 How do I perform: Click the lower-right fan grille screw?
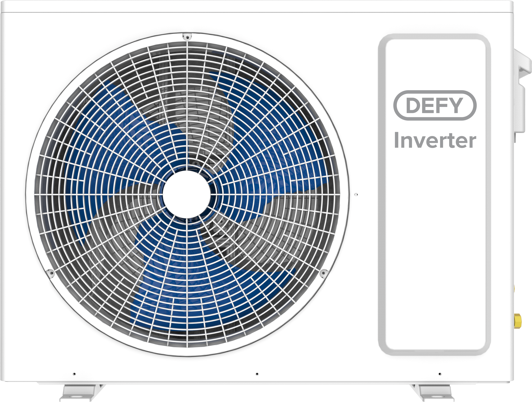pos(323,273)
